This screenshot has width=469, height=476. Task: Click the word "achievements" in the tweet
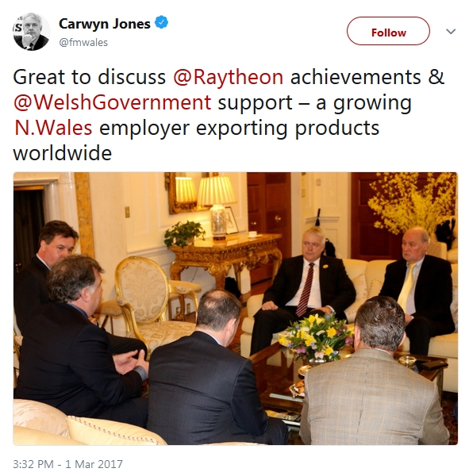point(356,77)
